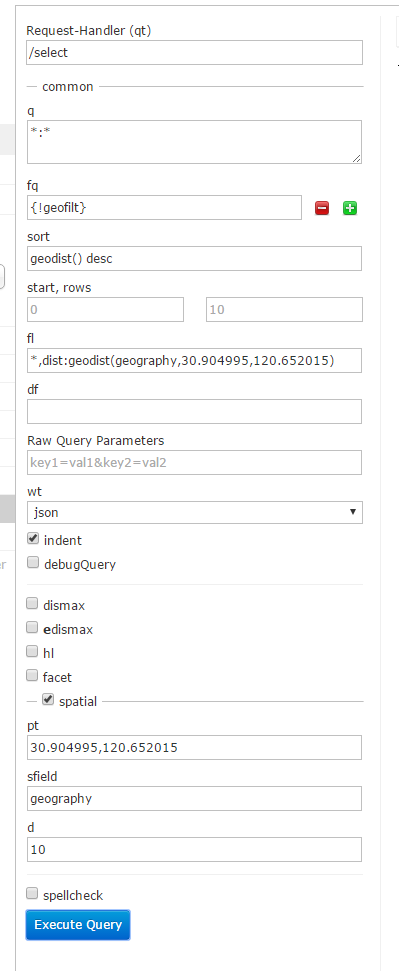The height and width of the screenshot is (971, 399).
Task: Uncheck the spatial section checkbox
Action: (48, 700)
